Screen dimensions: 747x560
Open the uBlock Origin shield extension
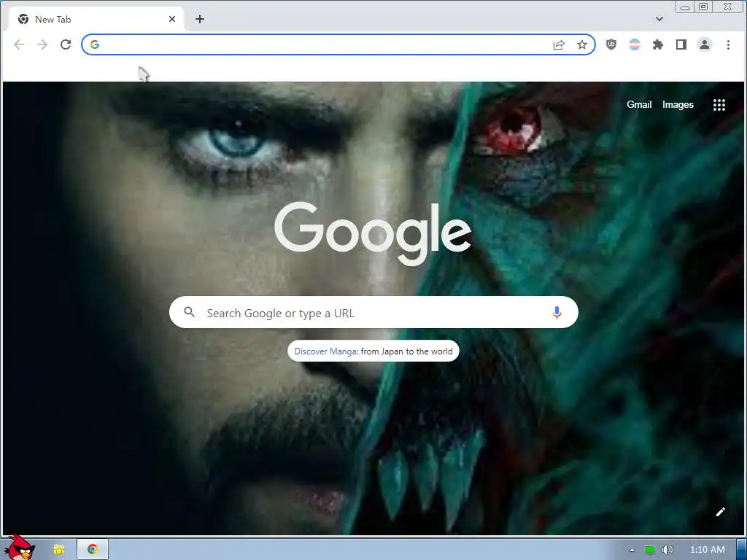[611, 44]
